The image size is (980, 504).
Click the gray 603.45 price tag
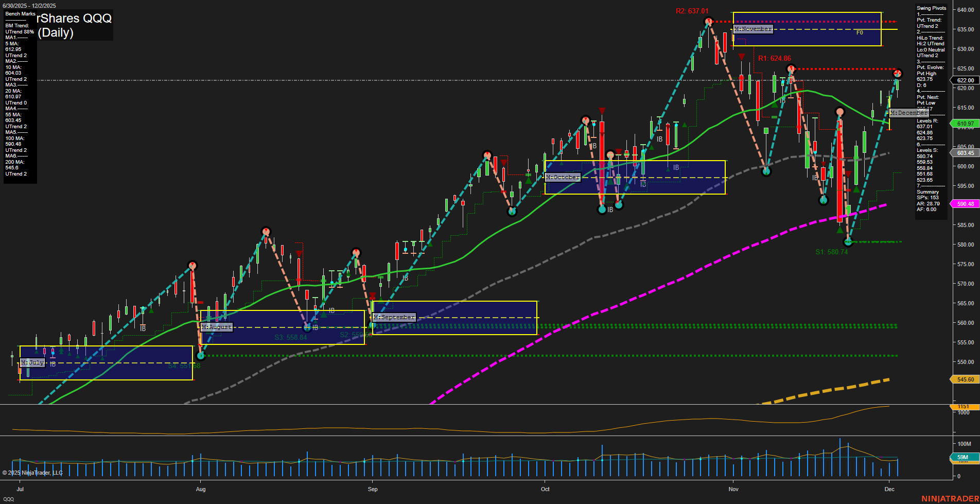966,153
